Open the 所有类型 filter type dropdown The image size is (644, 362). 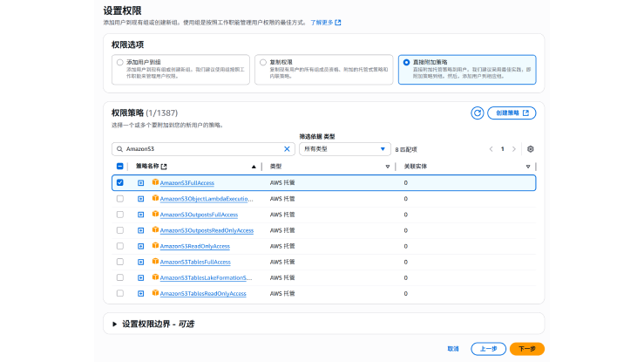pyautogui.click(x=345, y=149)
